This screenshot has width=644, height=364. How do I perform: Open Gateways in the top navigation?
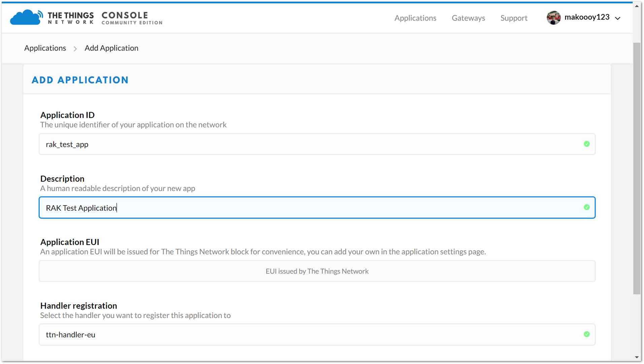(468, 18)
